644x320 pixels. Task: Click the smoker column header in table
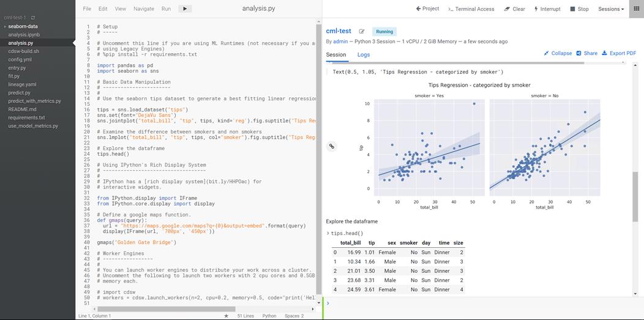(408, 243)
